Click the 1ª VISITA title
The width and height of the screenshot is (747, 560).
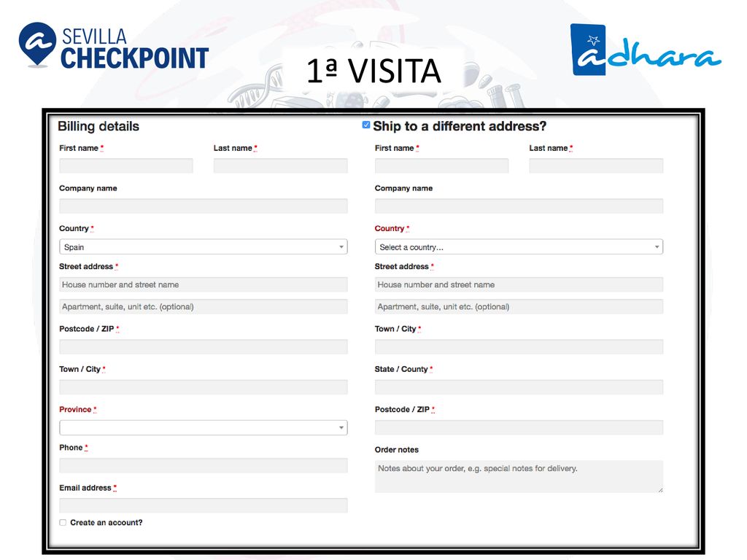coord(374,71)
